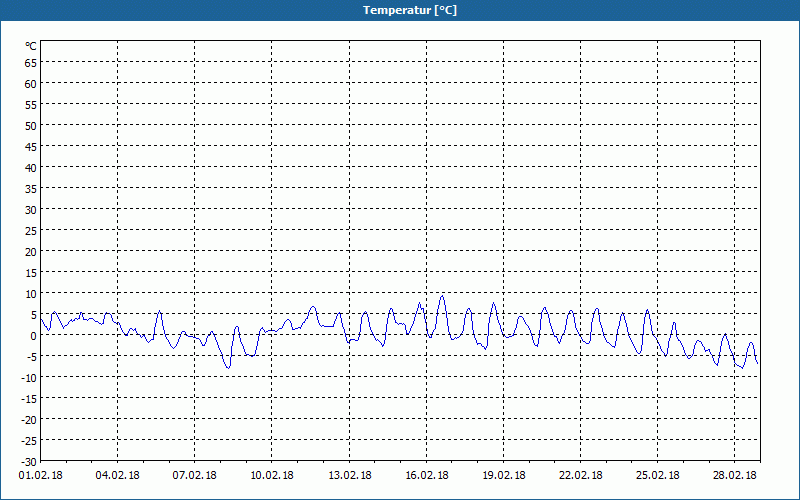Click the 55 y-axis label
Image resolution: width=800 pixels, height=500 pixels.
pyautogui.click(x=31, y=105)
